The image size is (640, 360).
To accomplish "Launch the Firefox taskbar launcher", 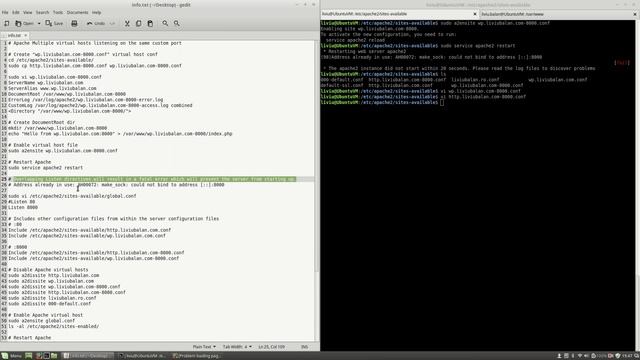I will [x=38, y=356].
